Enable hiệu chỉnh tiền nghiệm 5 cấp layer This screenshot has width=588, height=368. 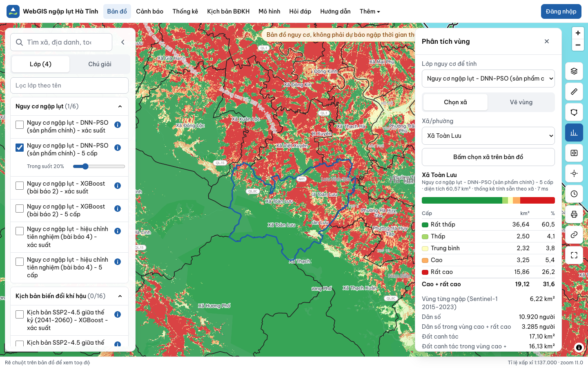(20, 262)
